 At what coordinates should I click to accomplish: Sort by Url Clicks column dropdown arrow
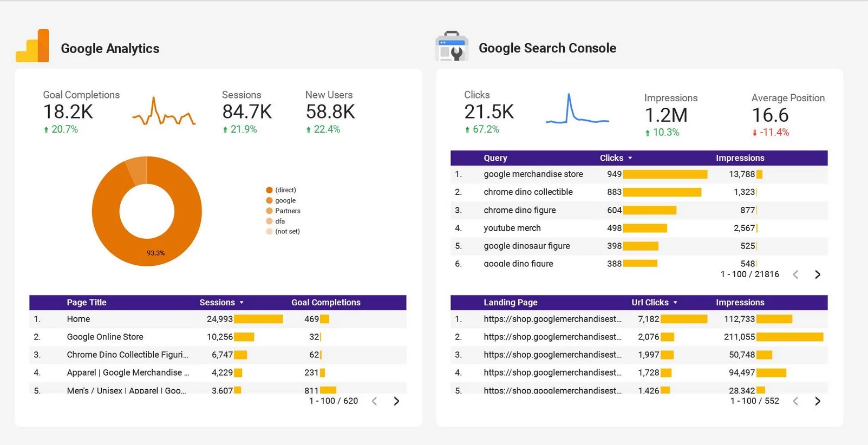coord(675,303)
